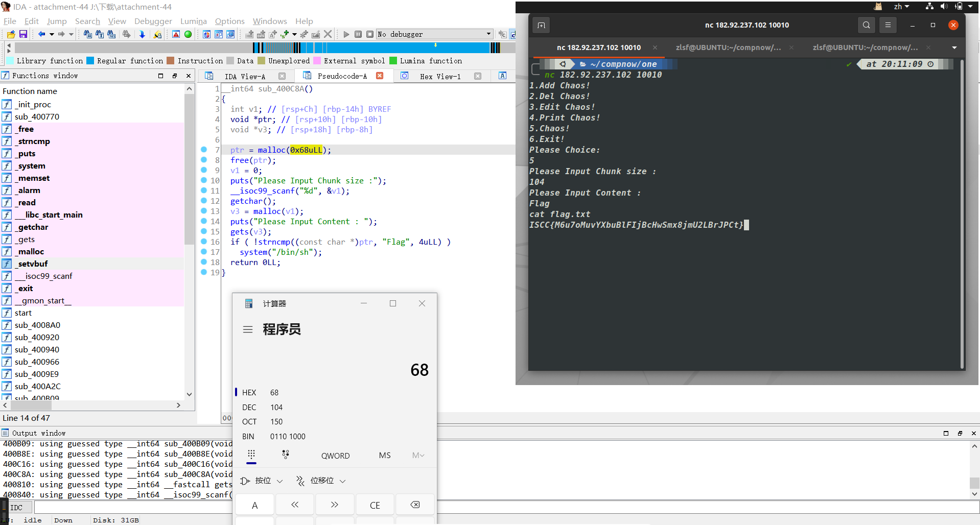Expand the 位移位 bit shift dropdown

[x=321, y=481]
